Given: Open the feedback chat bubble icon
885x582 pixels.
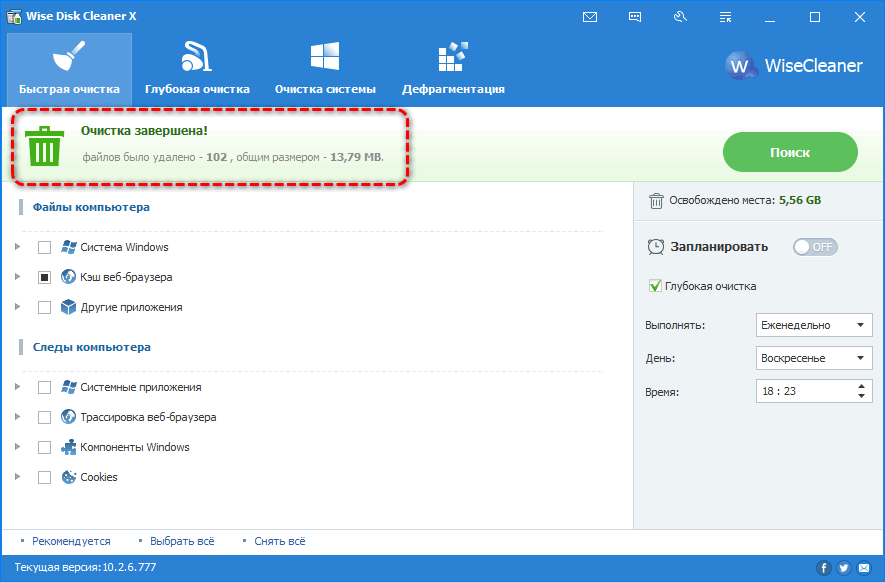Looking at the screenshot, I should (x=635, y=17).
